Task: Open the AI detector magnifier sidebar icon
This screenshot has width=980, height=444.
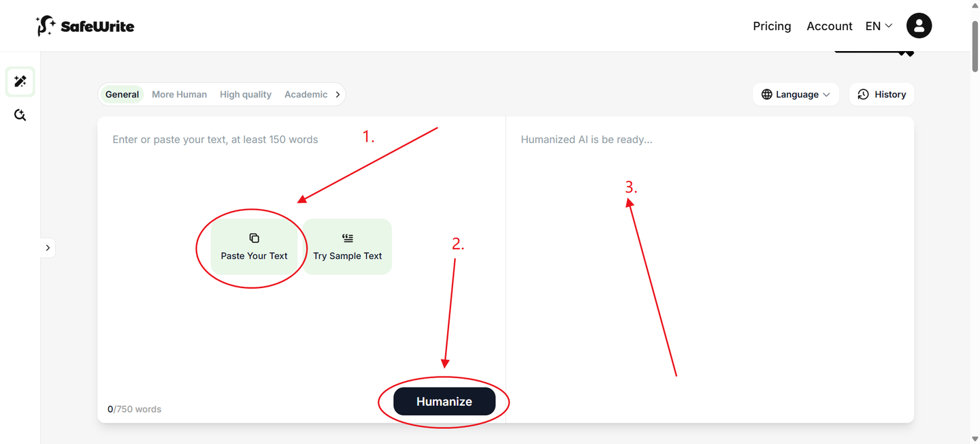Action: 20,115
